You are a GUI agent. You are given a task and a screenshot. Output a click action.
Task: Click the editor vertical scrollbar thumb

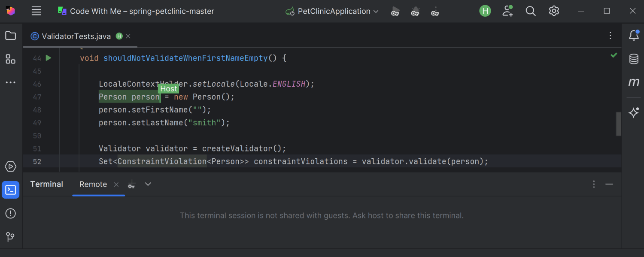(619, 124)
